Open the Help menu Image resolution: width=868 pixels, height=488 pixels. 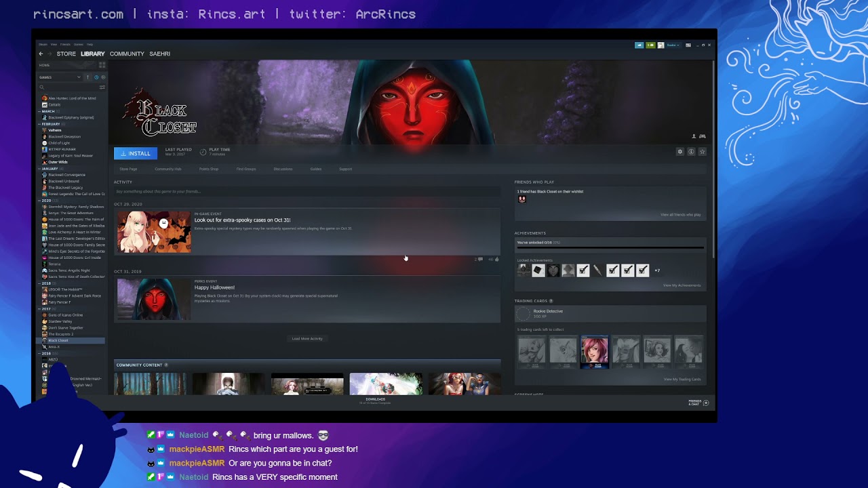click(90, 44)
